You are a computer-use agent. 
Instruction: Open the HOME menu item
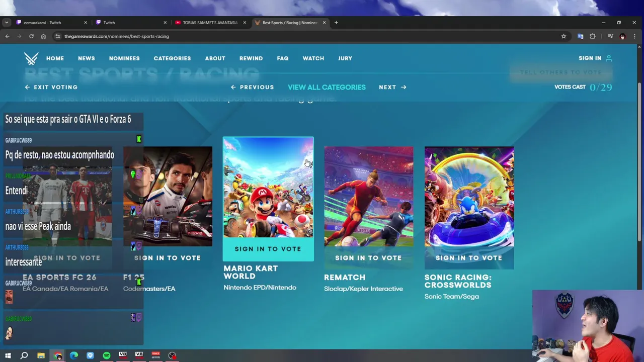55,58
